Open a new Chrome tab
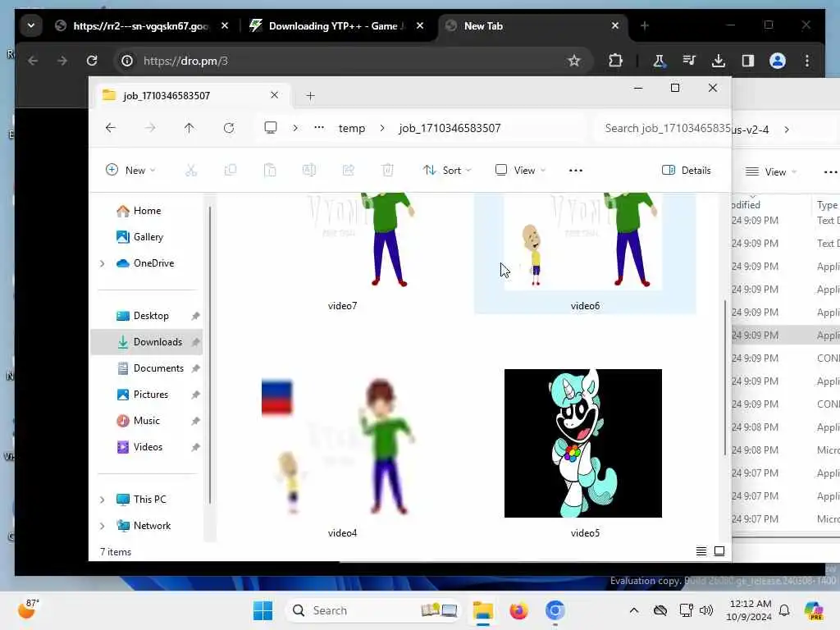840x630 pixels. point(645,25)
